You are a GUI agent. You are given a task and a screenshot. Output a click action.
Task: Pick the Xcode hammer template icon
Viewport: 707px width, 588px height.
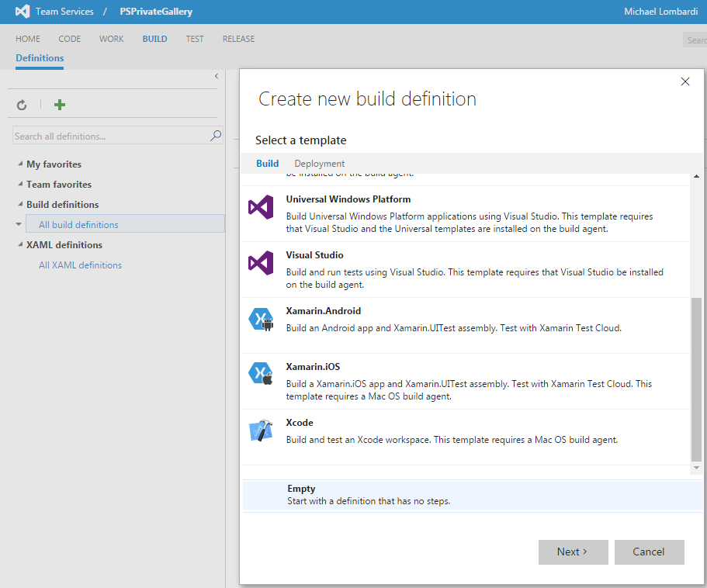click(x=261, y=431)
